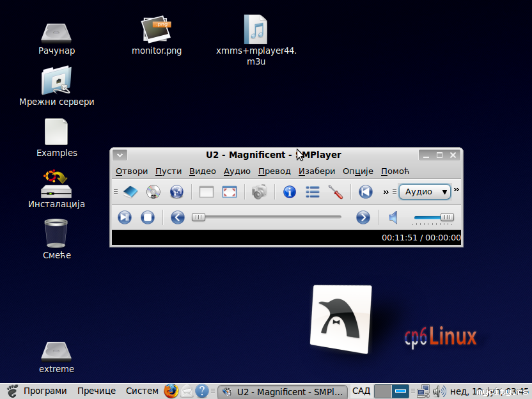Viewport: 532px width, 399px height.
Task: Open preferences screwdriver tool icon
Action: click(336, 192)
